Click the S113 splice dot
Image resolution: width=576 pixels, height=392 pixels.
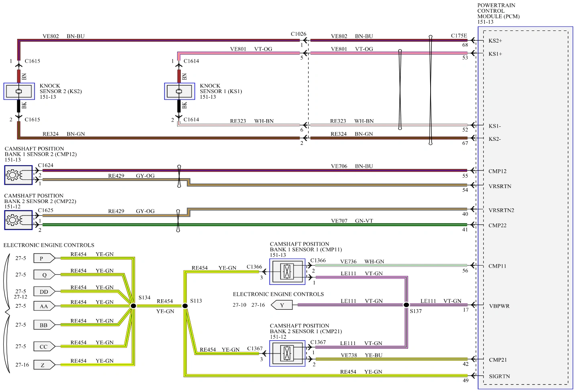(x=185, y=306)
